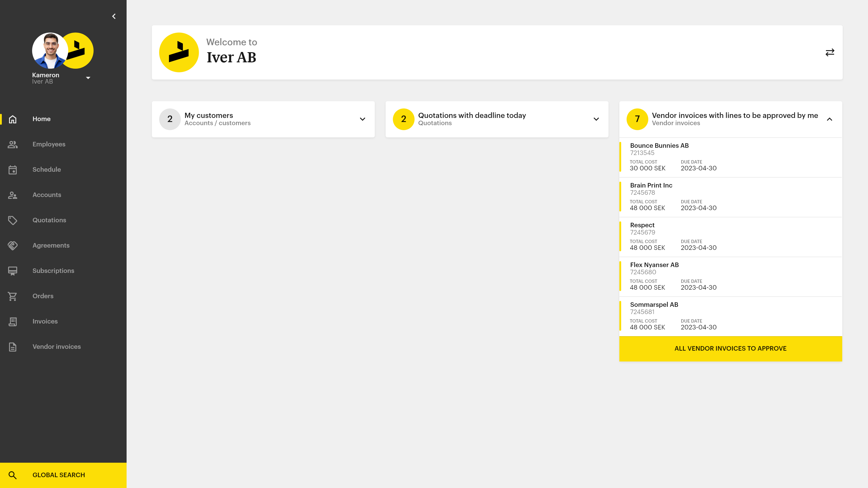The width and height of the screenshot is (868, 488).
Task: Click All Vendor Invoices To Approve button
Action: pos(730,349)
